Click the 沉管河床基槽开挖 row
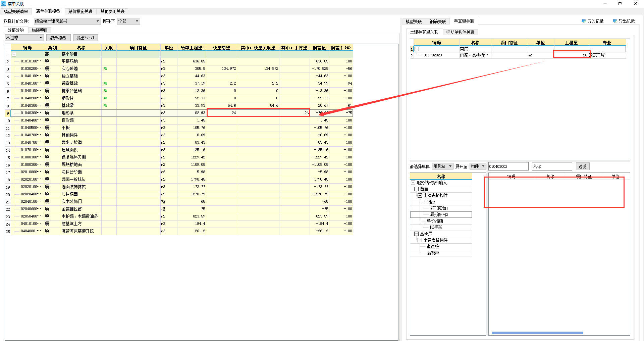The height and width of the screenshot is (341, 644). click(182, 231)
